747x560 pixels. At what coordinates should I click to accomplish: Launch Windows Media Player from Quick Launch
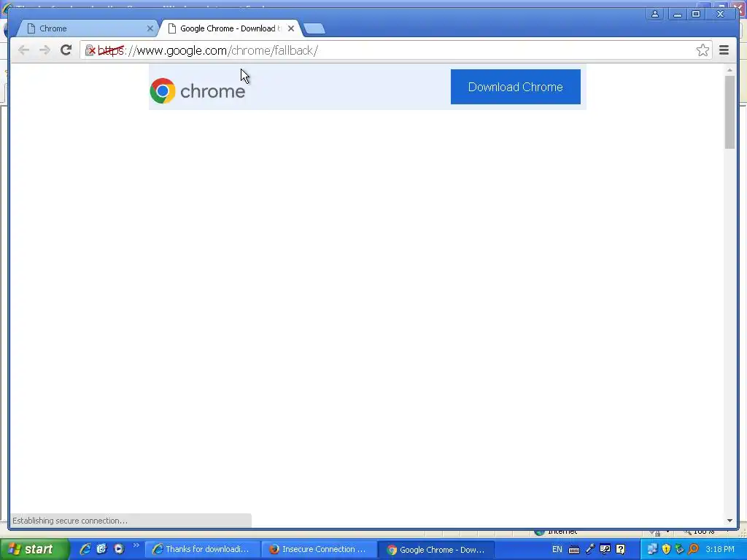pyautogui.click(x=119, y=549)
